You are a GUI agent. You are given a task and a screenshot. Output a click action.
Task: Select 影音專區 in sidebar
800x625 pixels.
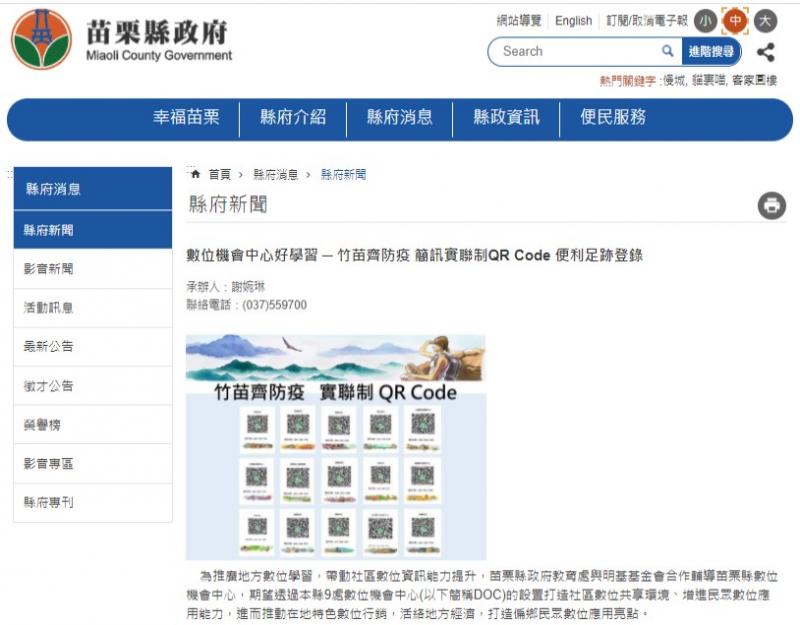(x=93, y=463)
